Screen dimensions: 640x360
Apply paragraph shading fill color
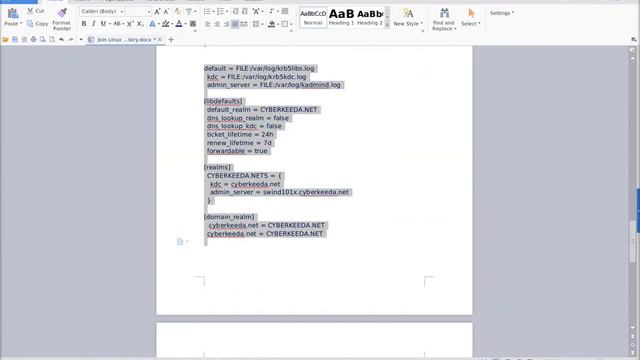coord(271,24)
